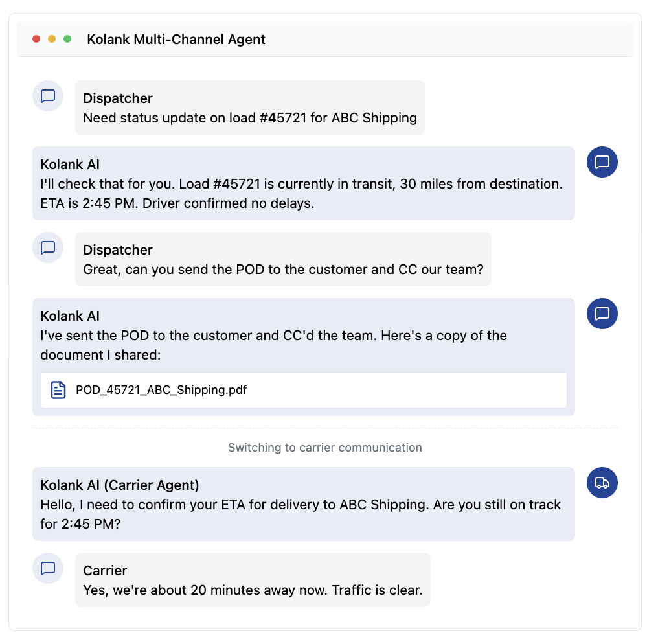Click the first Dispatcher chat avatar icon
This screenshot has height=644, width=658.
tap(48, 97)
